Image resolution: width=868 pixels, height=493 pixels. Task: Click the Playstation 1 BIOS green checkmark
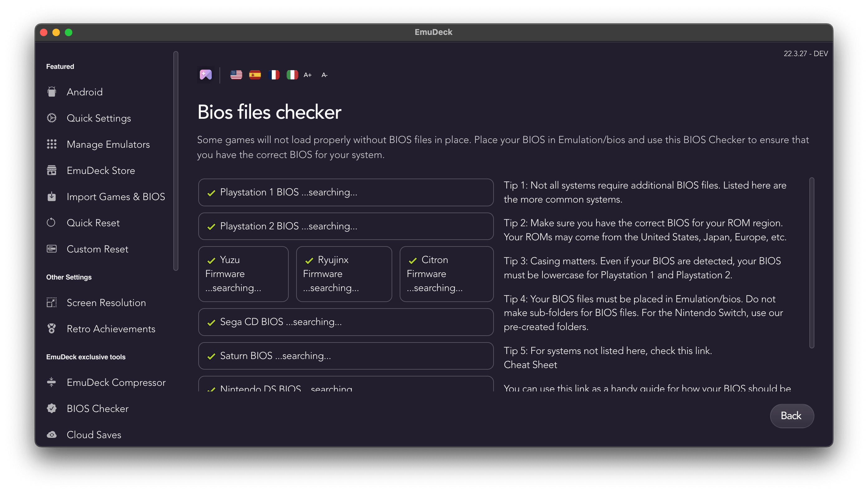pyautogui.click(x=211, y=193)
